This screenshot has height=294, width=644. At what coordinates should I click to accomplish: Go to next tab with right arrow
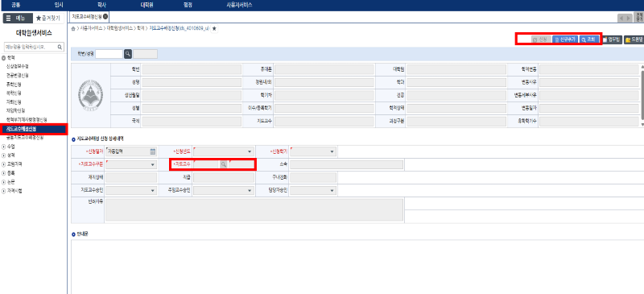[x=629, y=18]
